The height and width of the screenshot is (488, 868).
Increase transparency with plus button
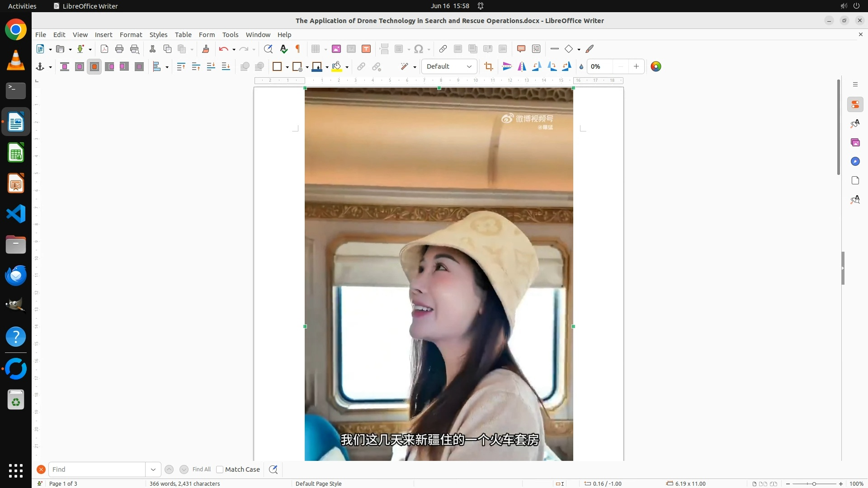coord(636,66)
